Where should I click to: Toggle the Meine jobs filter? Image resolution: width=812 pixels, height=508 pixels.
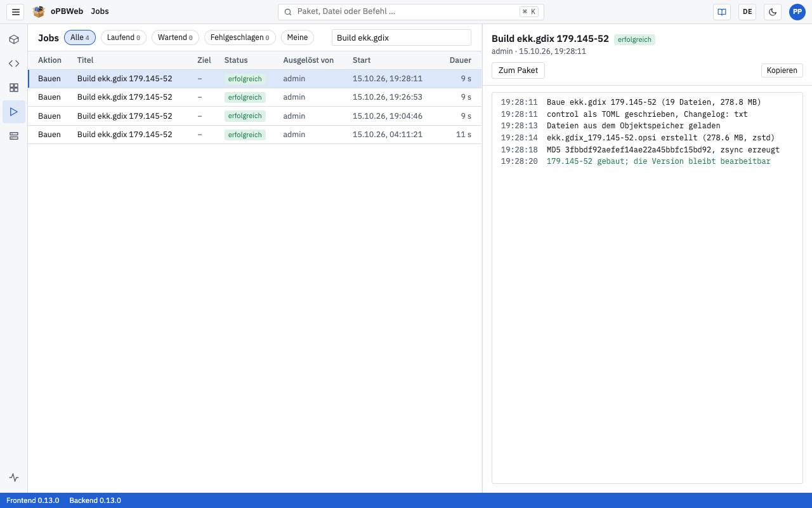pyautogui.click(x=298, y=37)
